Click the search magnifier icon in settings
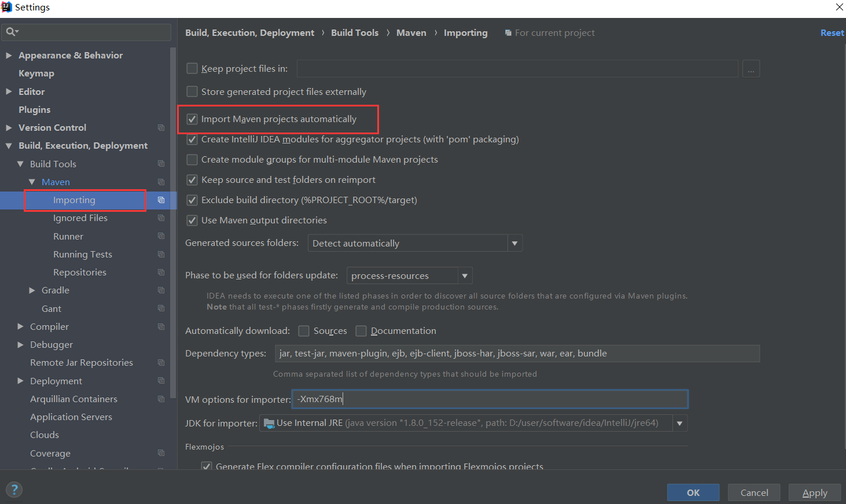Screen dimensions: 846x504 pos(11,32)
